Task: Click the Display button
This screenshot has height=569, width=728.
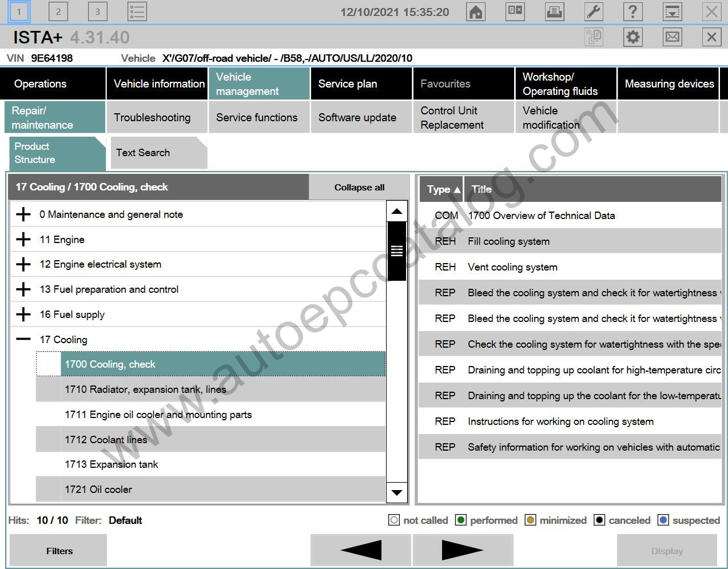Action: point(667,550)
